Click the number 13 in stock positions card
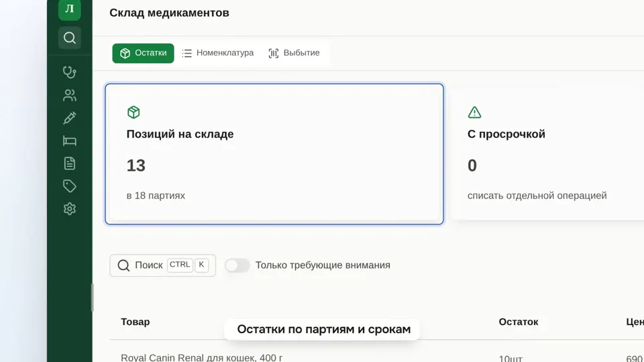The image size is (644, 362). 136,166
